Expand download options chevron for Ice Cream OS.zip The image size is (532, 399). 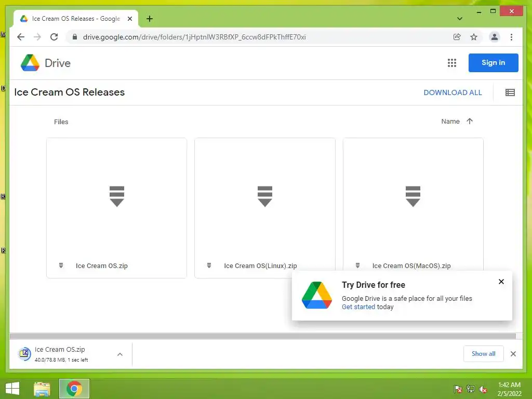point(120,354)
